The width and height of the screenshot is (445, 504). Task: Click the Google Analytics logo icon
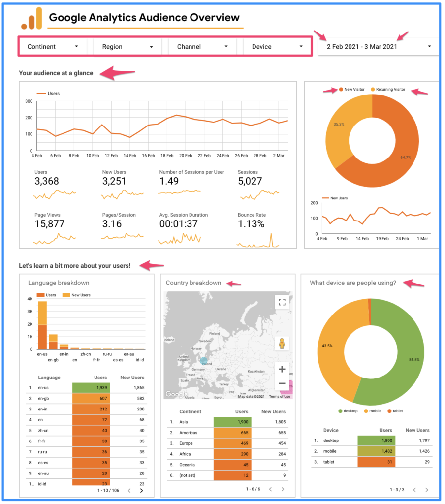point(32,19)
